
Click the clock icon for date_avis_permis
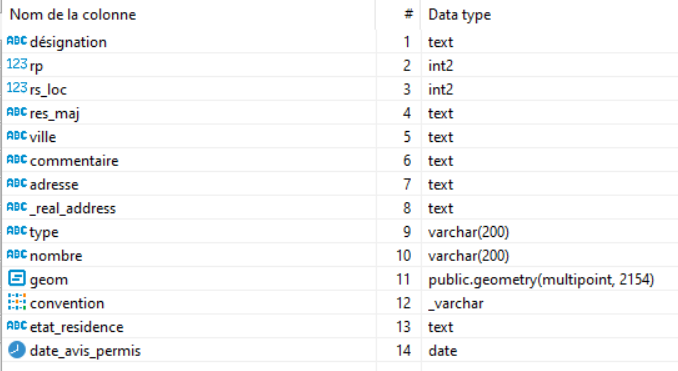pyautogui.click(x=17, y=350)
